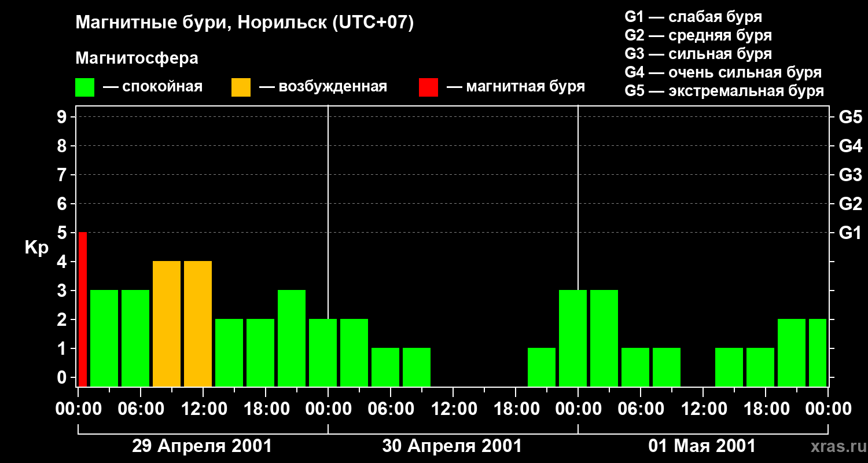Click the 'G4' label on the right axis

click(850, 146)
